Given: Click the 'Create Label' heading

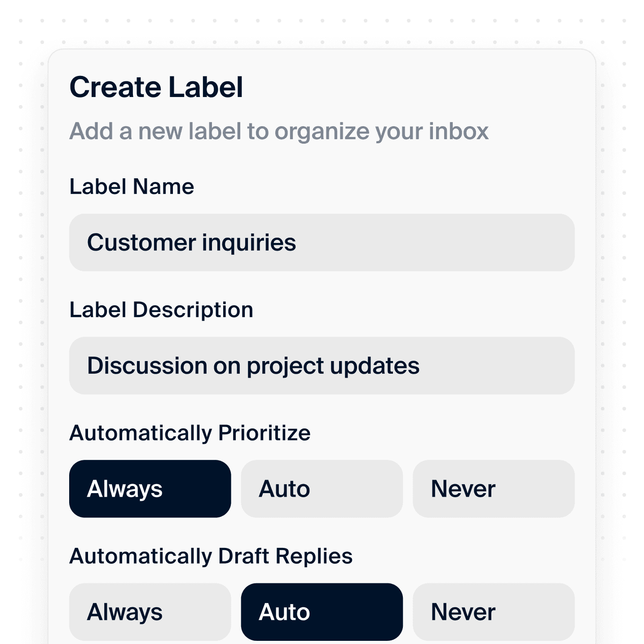Looking at the screenshot, I should point(157,86).
